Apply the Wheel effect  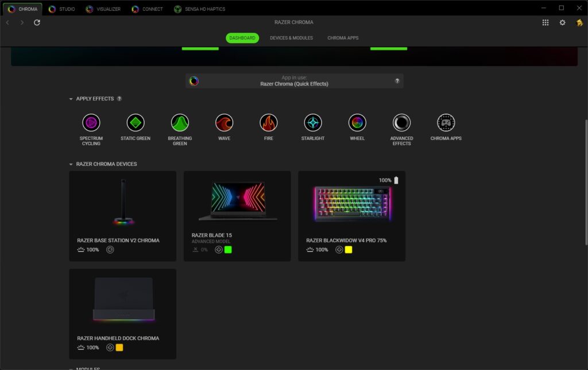[357, 122]
